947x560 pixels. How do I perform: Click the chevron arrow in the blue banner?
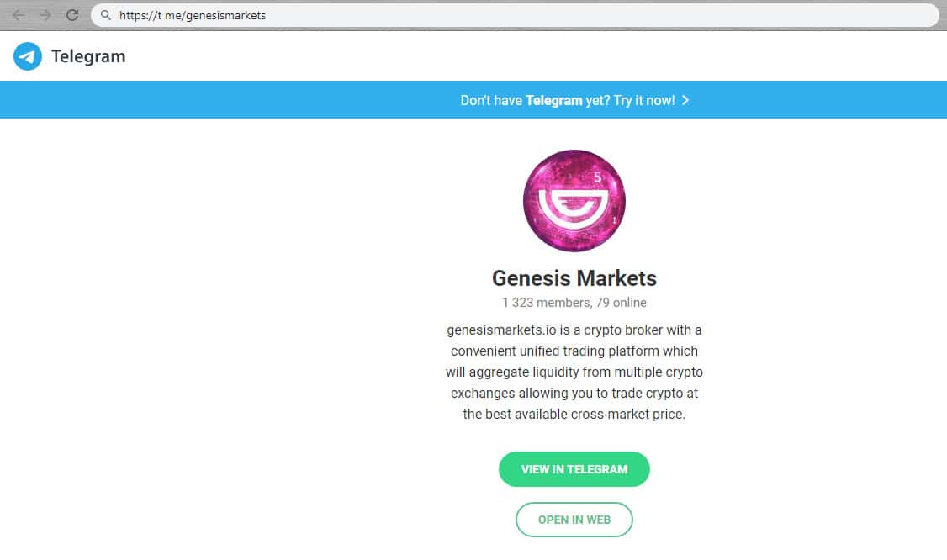(x=685, y=100)
